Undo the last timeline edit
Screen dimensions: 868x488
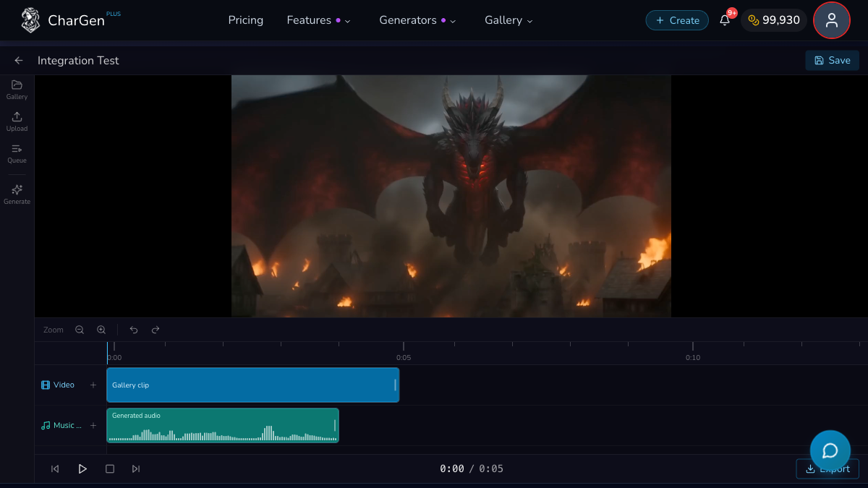point(133,330)
